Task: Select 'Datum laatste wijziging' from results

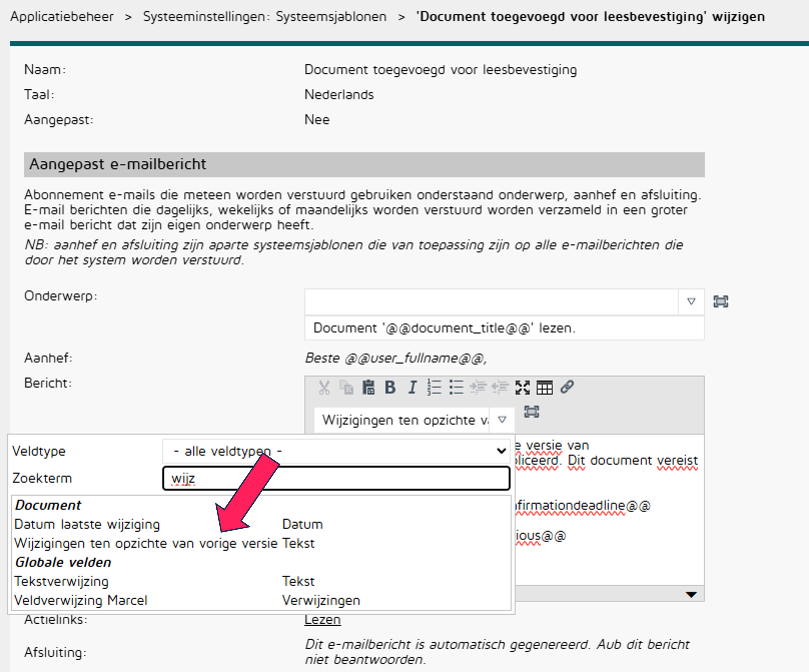Action: tap(87, 524)
